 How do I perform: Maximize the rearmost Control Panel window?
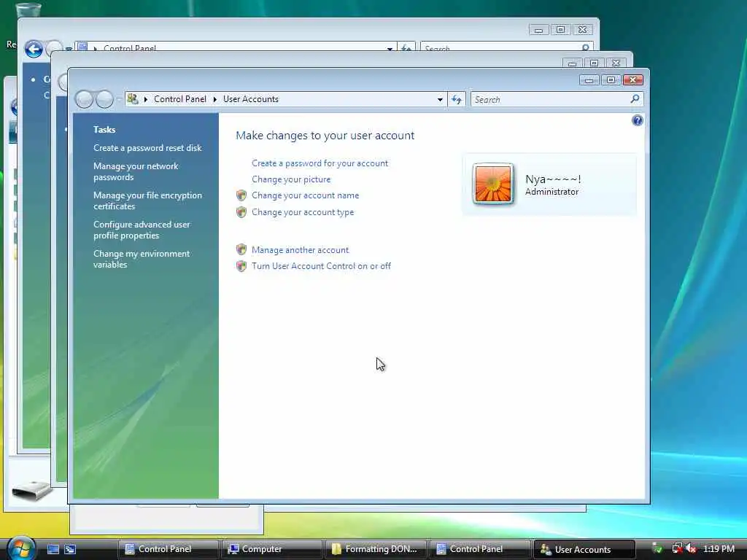point(561,29)
